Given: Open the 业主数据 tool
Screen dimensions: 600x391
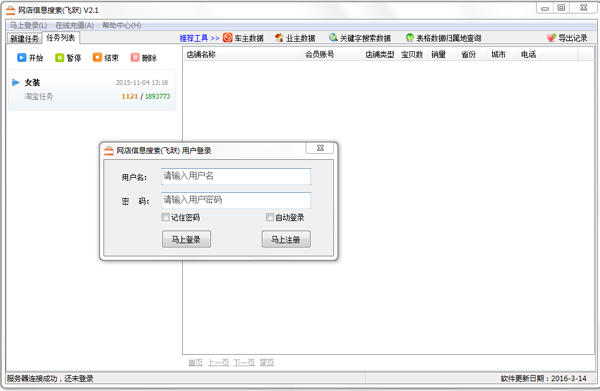Looking at the screenshot, I should click(x=295, y=38).
